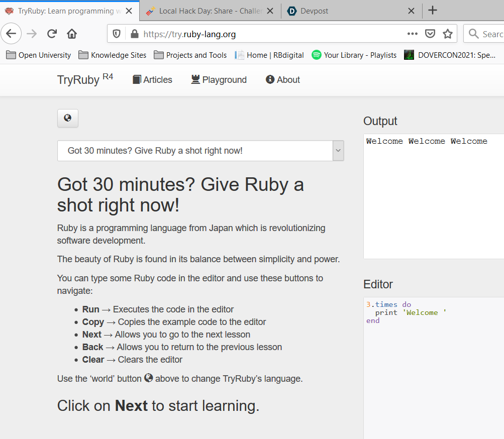This screenshot has height=439, width=504.
Task: Click the 'end' keyword in editor
Action: 373,320
